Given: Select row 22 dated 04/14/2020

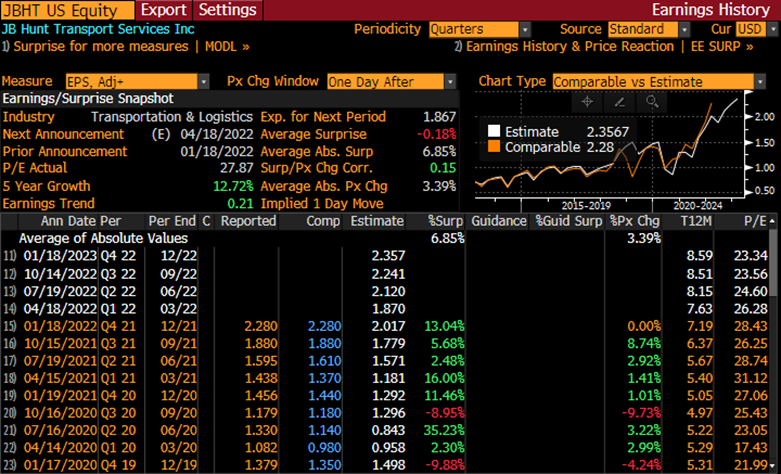Looking at the screenshot, I should pos(385,448).
